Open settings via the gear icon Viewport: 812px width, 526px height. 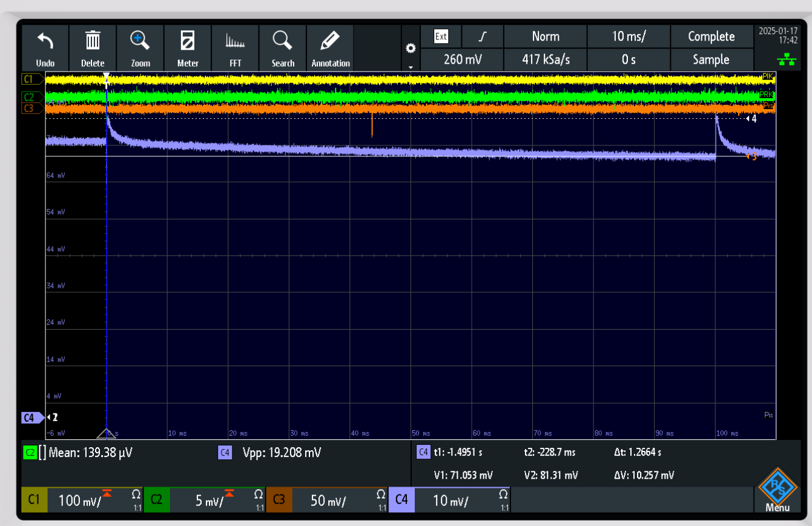click(411, 48)
